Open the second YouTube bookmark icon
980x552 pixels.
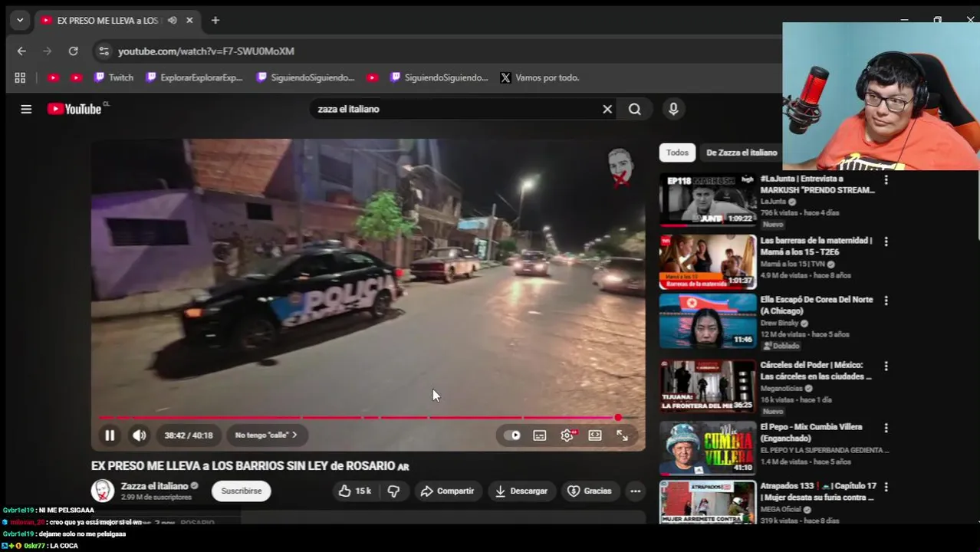(x=76, y=77)
